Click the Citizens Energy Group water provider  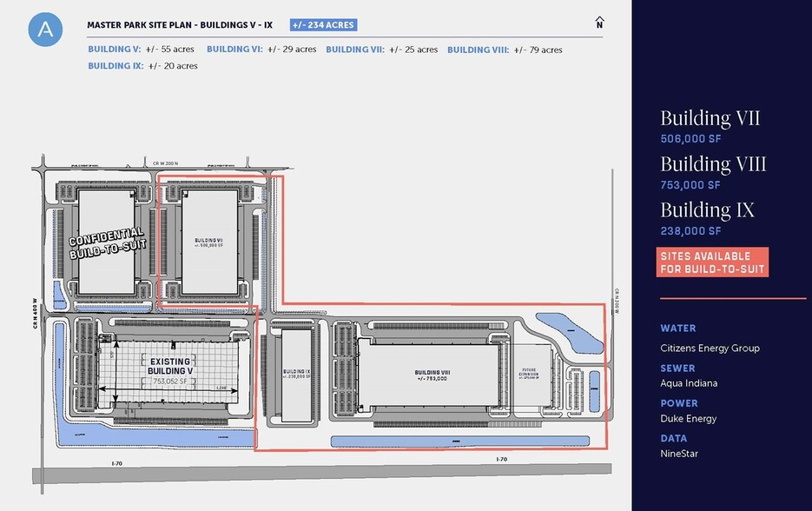(710, 348)
